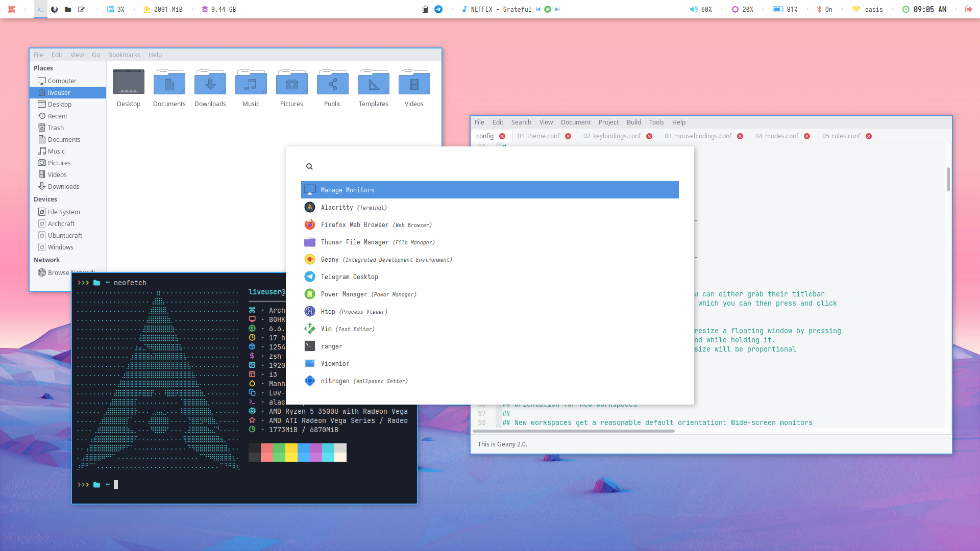Select Trash in Places sidebar
Screen dimensions: 980x551
56,128
